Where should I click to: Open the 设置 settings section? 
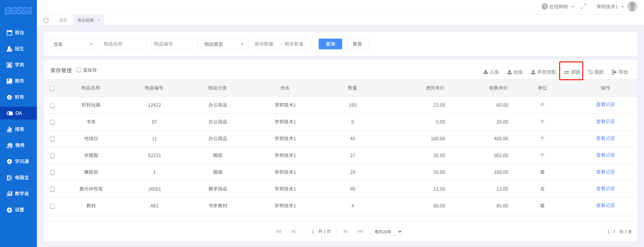click(18, 210)
